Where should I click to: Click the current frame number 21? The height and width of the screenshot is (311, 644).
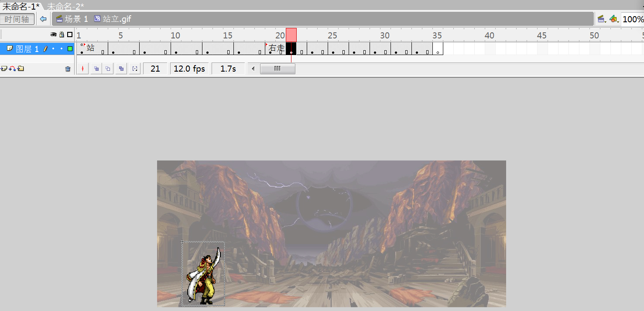point(155,69)
